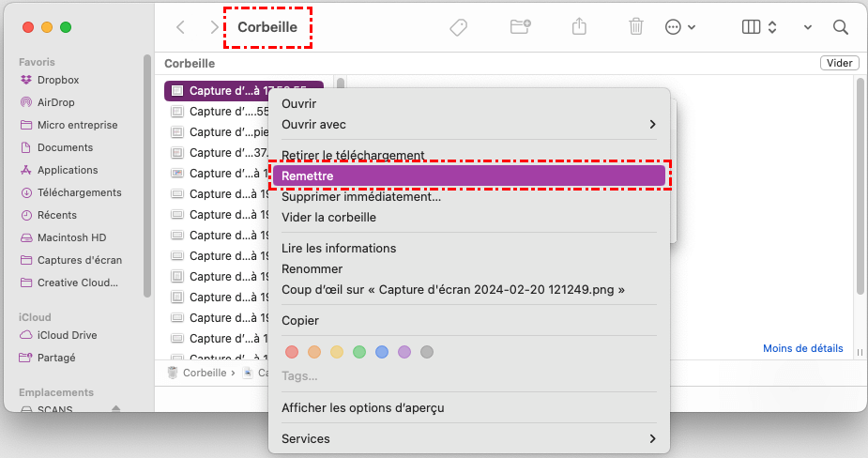Screen dimensions: 868x458
Task: Click the 'Moins de détails' link
Action: [802, 348]
